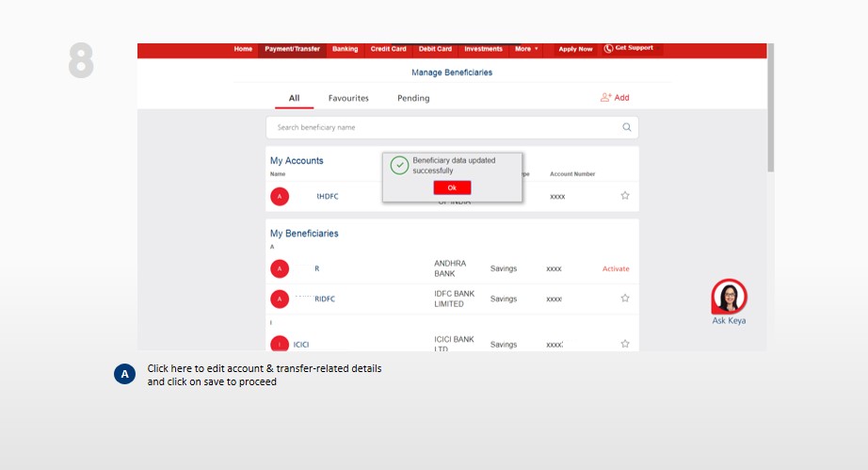Click the Add beneficiary link

tap(615, 97)
